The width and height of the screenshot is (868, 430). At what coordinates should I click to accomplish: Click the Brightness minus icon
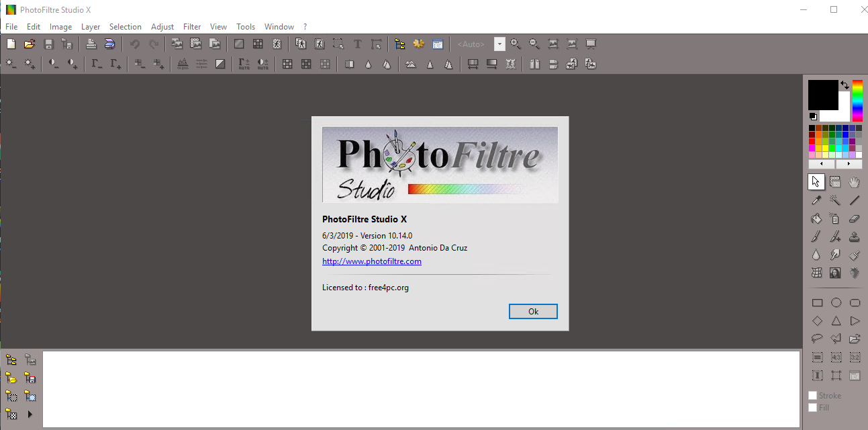pos(11,64)
